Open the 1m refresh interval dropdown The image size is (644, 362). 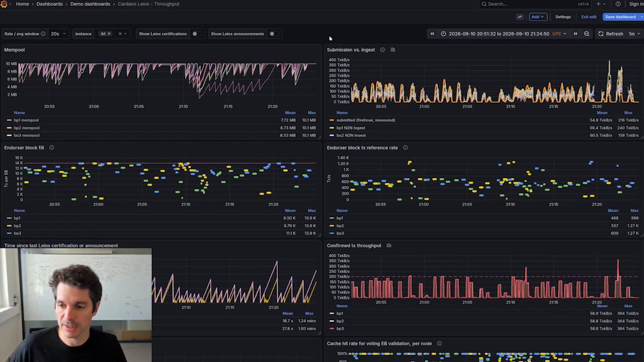pos(634,34)
